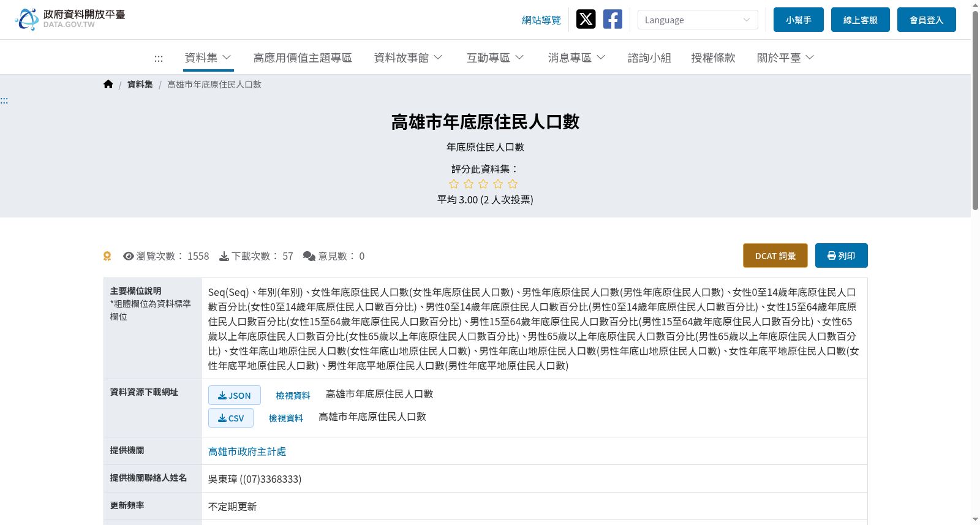Open the 諮詢小組 menu item
Screen dimensions: 980x525
[x=649, y=58]
